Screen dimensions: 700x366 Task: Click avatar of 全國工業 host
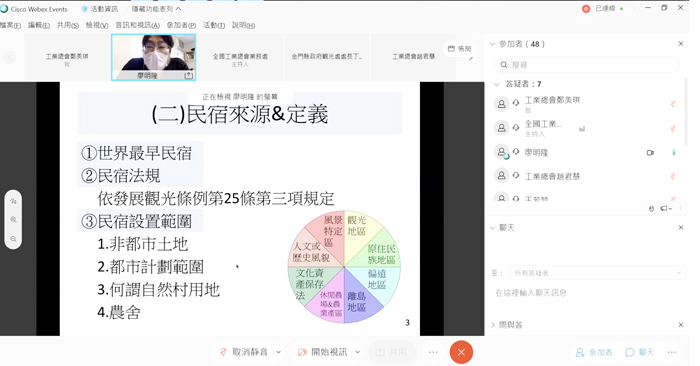(x=501, y=128)
